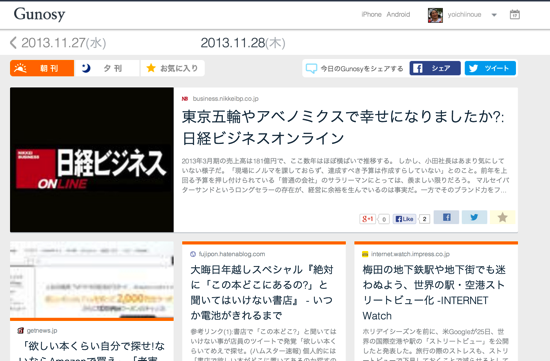Favorite the Nikkei article with star icon

coord(502,217)
